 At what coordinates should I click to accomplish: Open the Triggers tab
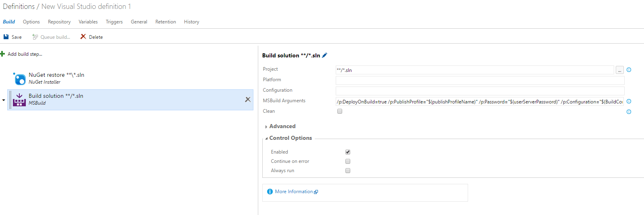coord(114,22)
